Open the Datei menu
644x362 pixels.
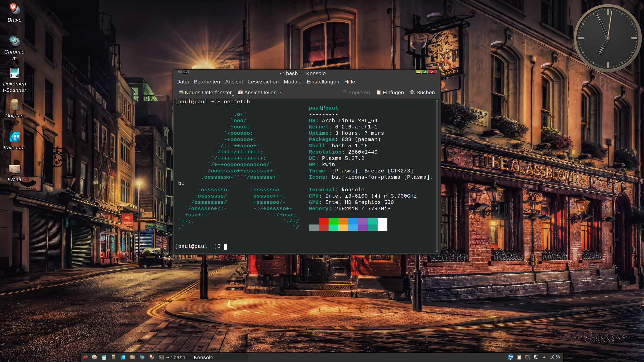pos(182,82)
